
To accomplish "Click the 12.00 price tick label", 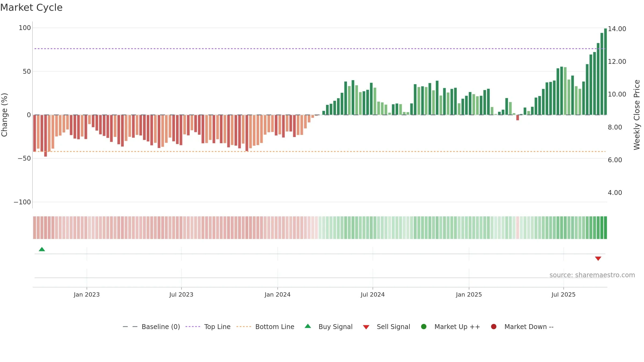I will coord(617,62).
